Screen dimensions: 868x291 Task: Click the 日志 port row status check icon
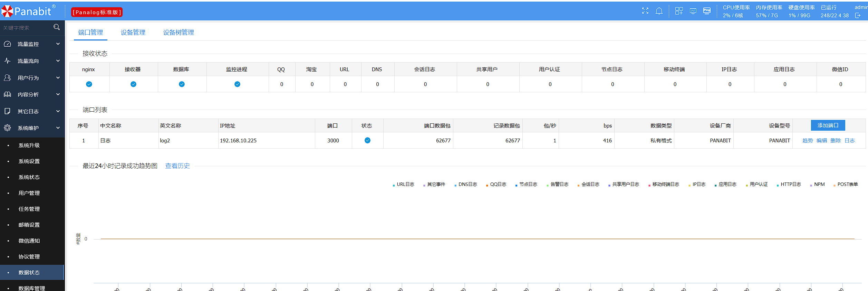point(367,140)
